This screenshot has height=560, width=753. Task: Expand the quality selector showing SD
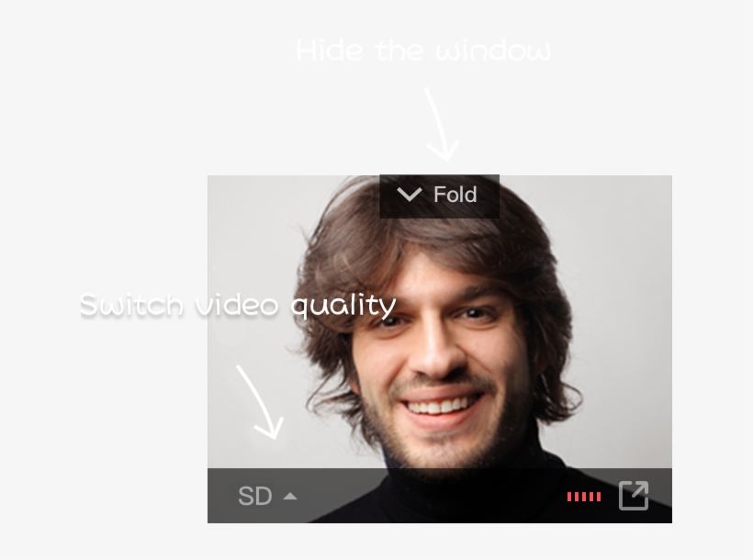tap(267, 496)
